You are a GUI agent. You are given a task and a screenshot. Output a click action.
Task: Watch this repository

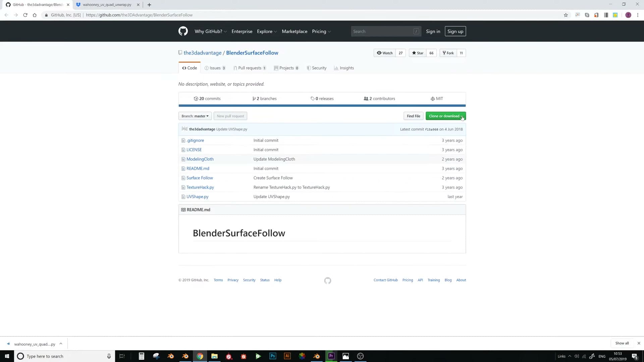[385, 53]
